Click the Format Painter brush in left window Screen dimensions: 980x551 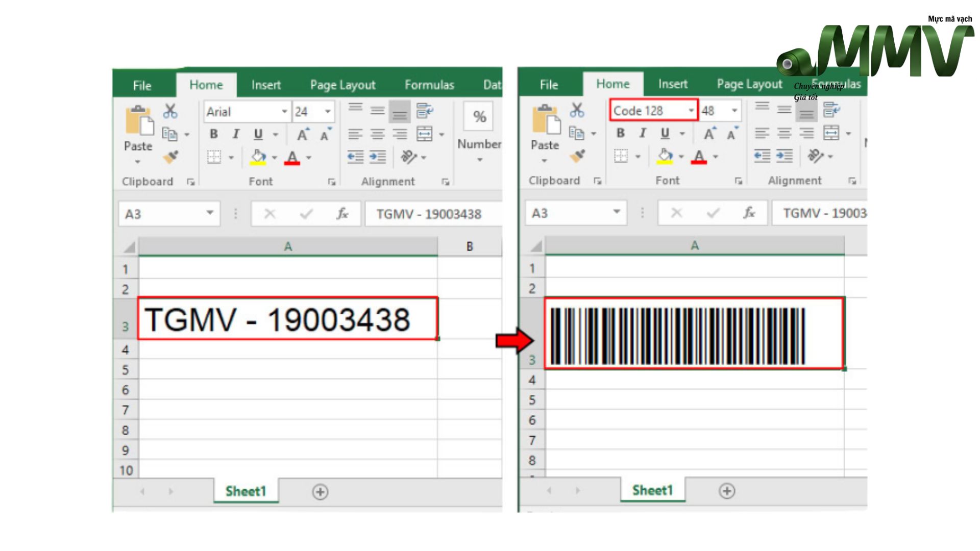coord(170,157)
